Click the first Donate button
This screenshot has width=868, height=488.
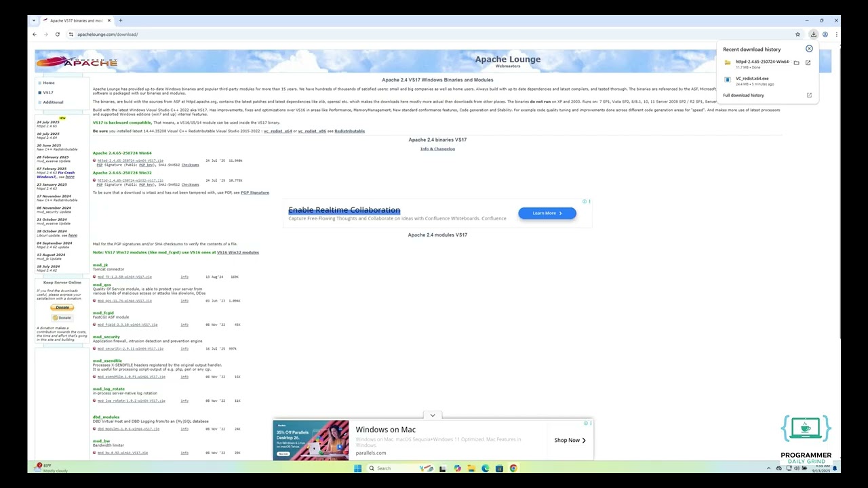point(62,308)
